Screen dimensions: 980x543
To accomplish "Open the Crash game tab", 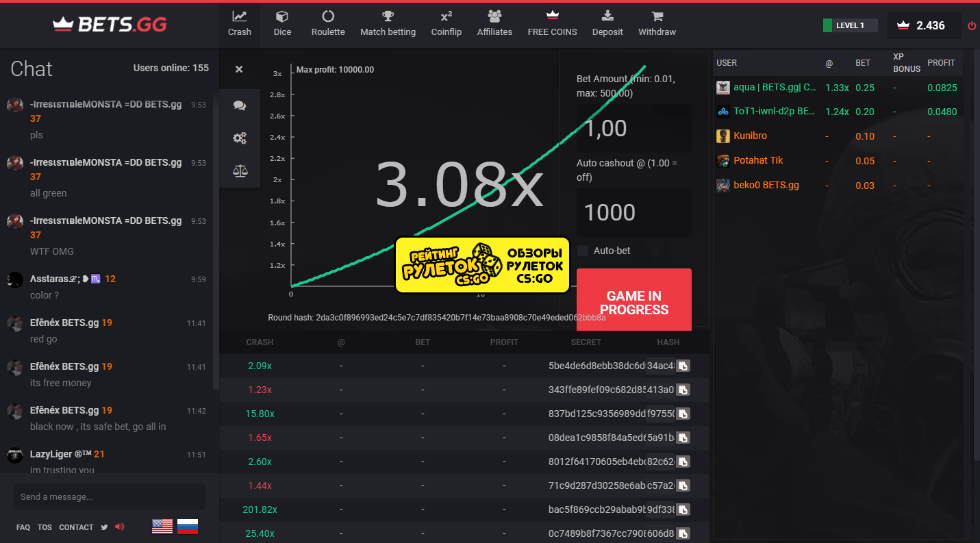I will pos(240,24).
